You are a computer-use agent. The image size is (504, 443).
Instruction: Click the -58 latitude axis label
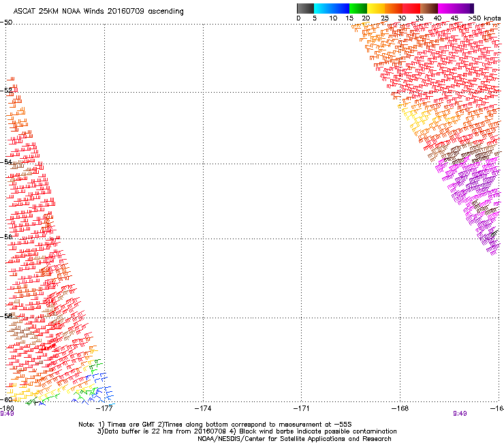point(6,316)
